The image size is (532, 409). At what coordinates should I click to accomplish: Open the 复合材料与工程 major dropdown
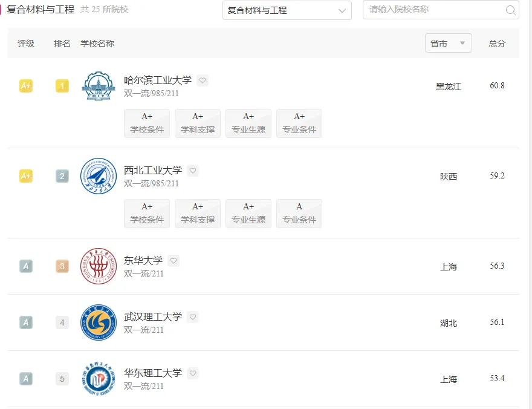[287, 10]
